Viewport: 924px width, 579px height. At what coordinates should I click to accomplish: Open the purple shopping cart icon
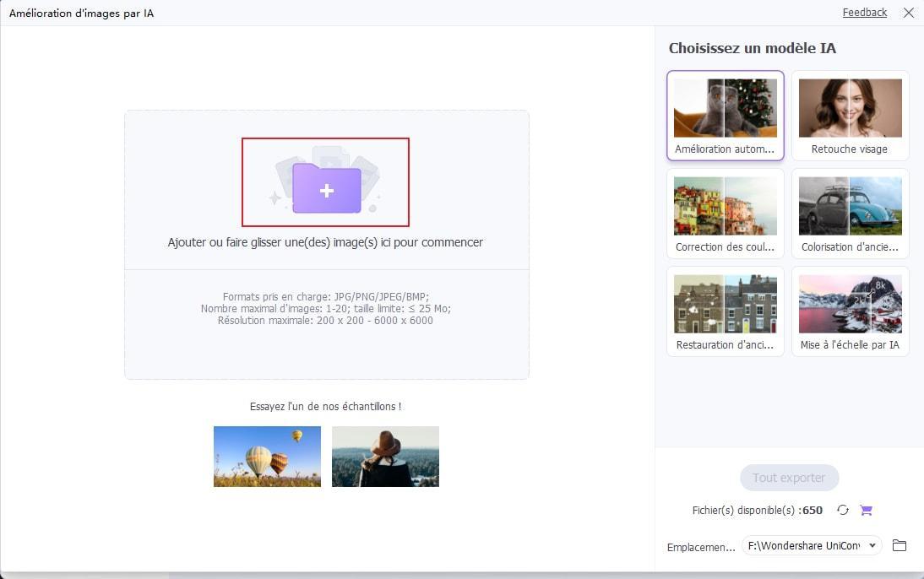[866, 510]
